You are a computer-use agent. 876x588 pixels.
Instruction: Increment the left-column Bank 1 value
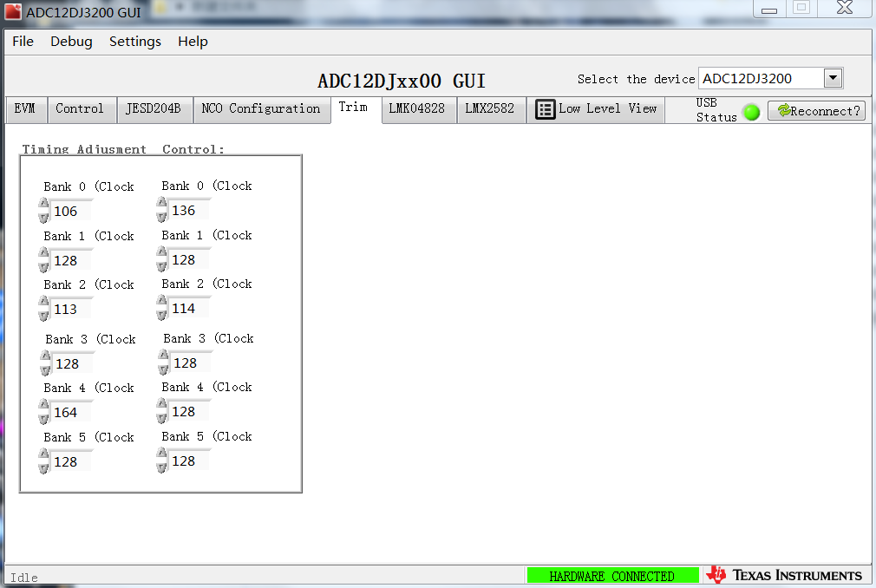click(x=43, y=253)
